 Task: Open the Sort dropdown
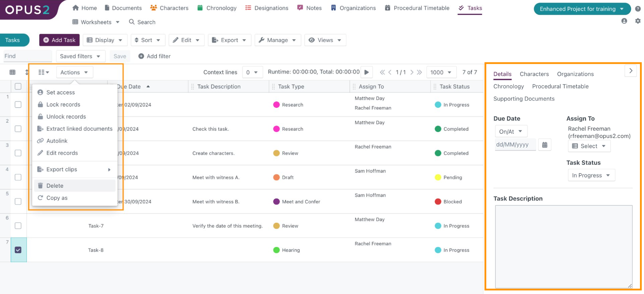tap(148, 40)
